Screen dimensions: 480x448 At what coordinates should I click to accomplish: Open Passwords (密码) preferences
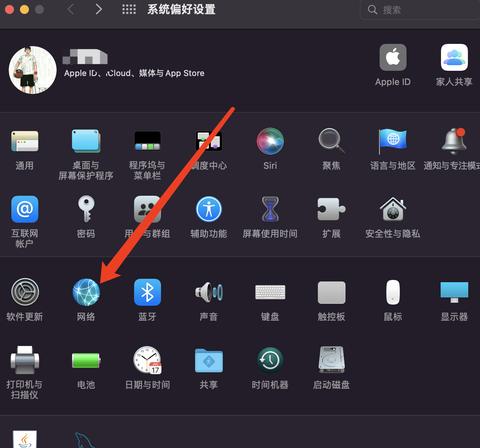[x=86, y=209]
